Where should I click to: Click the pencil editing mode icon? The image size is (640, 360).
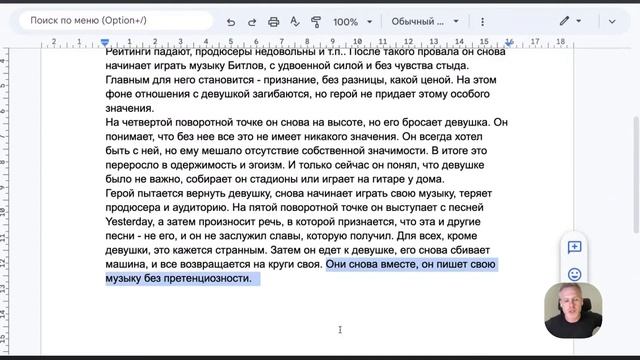pyautogui.click(x=564, y=21)
